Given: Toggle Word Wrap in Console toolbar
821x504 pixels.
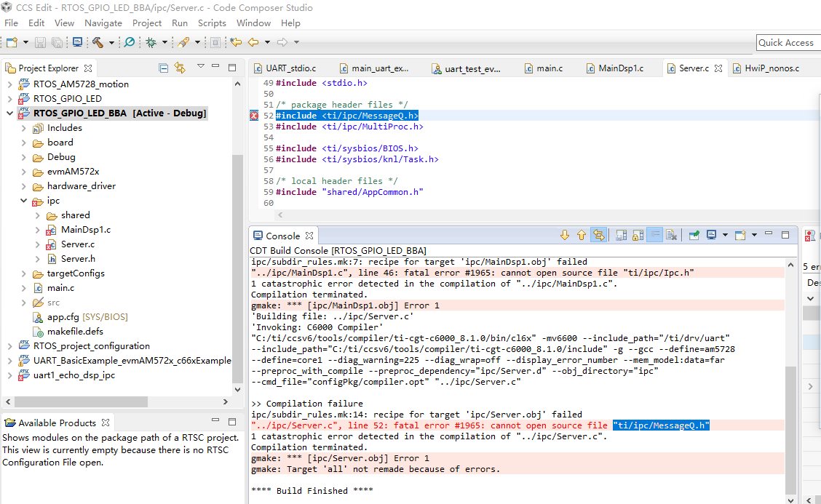Looking at the screenshot, I should (x=654, y=235).
